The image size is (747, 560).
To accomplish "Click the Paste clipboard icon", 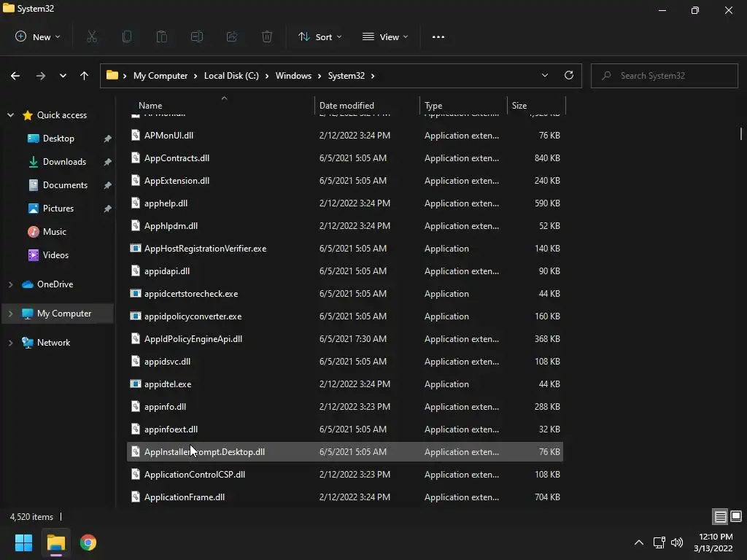I will tap(161, 36).
